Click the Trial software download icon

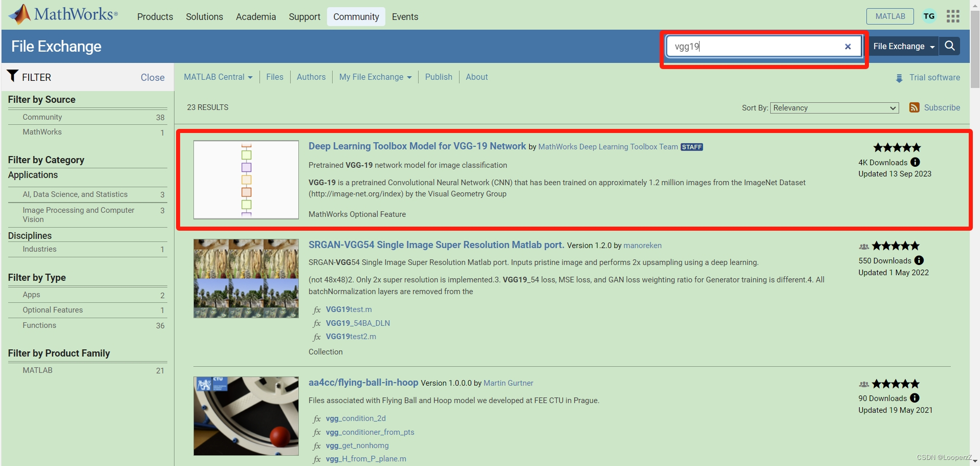click(899, 78)
